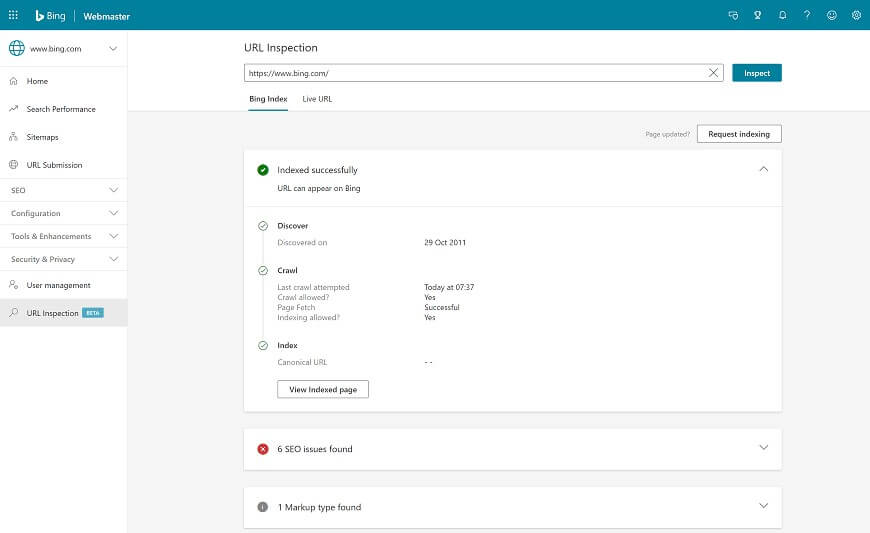Click the Home house icon
Image resolution: width=870 pixels, height=533 pixels.
pyautogui.click(x=13, y=81)
